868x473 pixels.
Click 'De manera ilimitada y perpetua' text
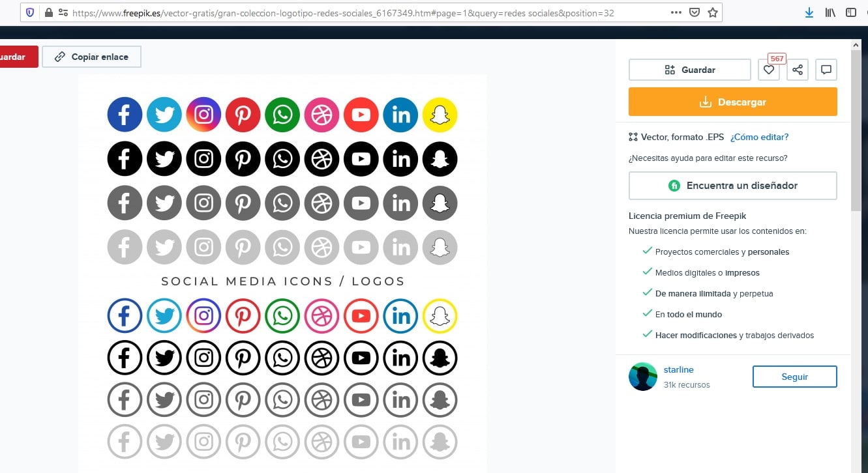(713, 294)
